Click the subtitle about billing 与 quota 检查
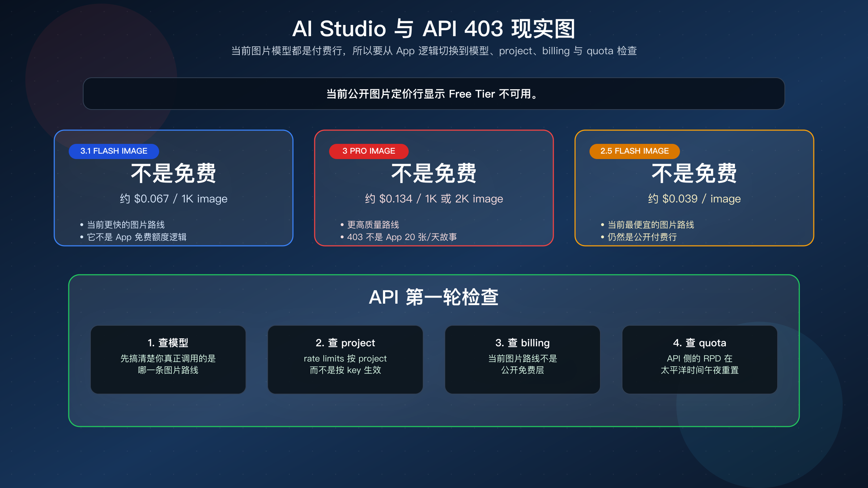868x488 pixels. click(434, 51)
